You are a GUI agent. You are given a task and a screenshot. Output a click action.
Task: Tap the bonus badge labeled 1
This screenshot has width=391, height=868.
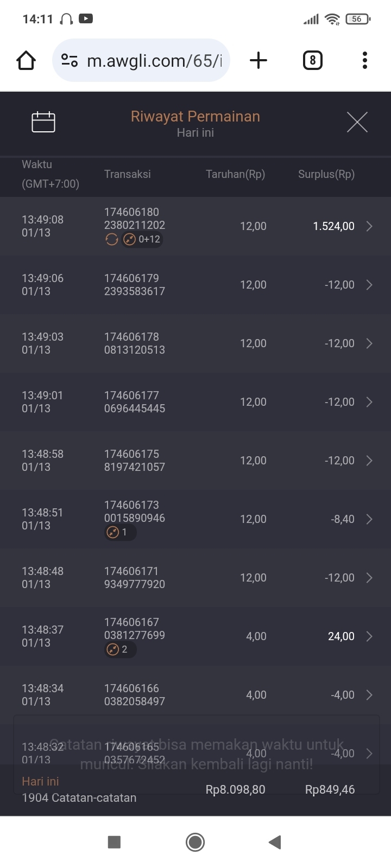point(119,532)
